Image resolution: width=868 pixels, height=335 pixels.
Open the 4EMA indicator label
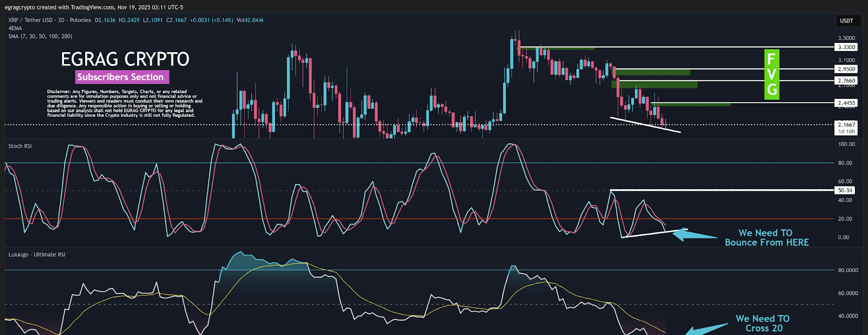point(15,28)
